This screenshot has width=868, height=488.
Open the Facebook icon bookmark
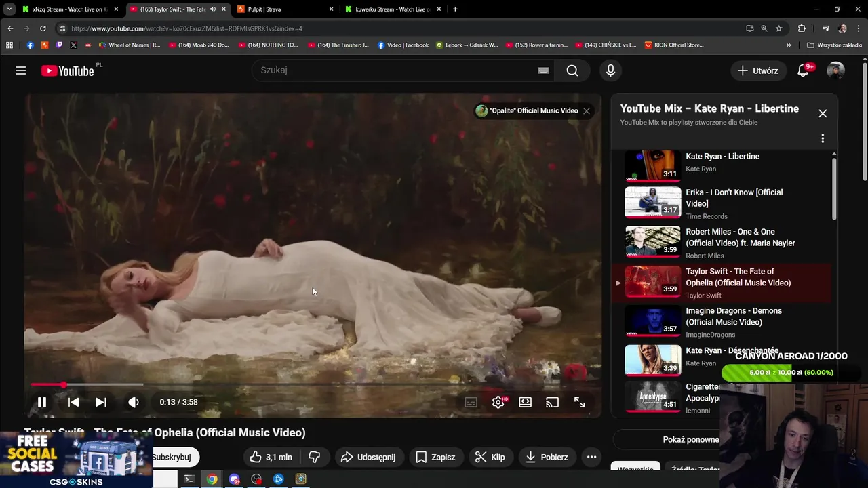(30, 45)
